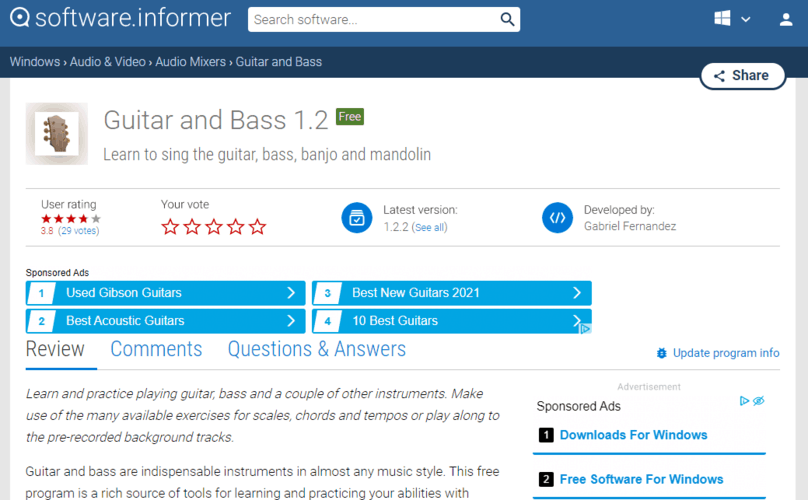
Task: Open the 10 Best Guitars ad
Action: point(451,321)
